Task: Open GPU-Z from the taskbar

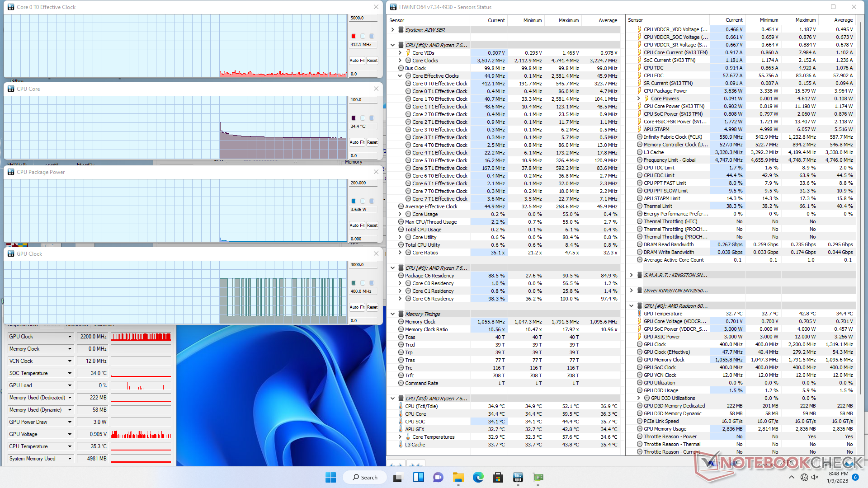Action: tap(538, 477)
